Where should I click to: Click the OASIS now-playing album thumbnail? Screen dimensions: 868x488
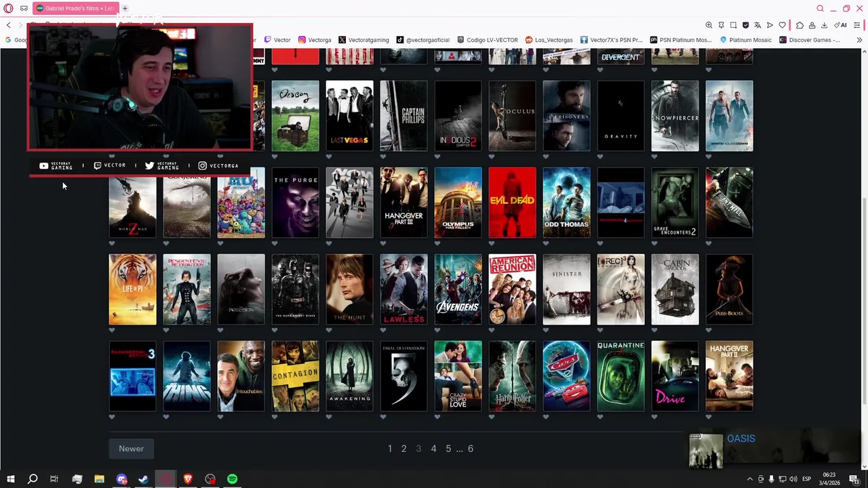pos(706,451)
